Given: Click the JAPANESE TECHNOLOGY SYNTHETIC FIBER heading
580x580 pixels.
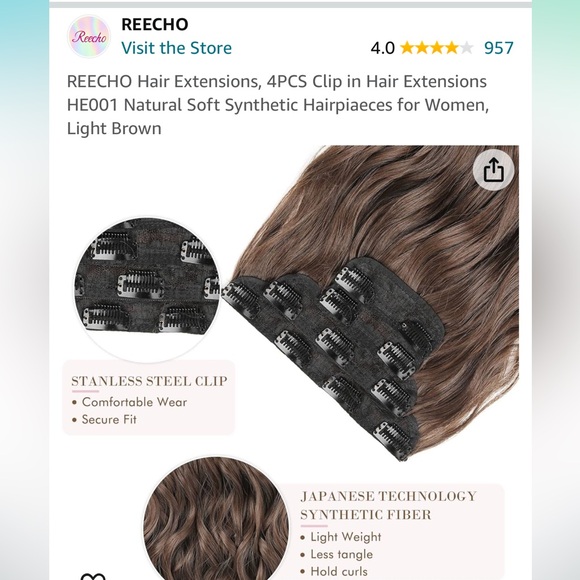Looking at the screenshot, I should [x=388, y=505].
